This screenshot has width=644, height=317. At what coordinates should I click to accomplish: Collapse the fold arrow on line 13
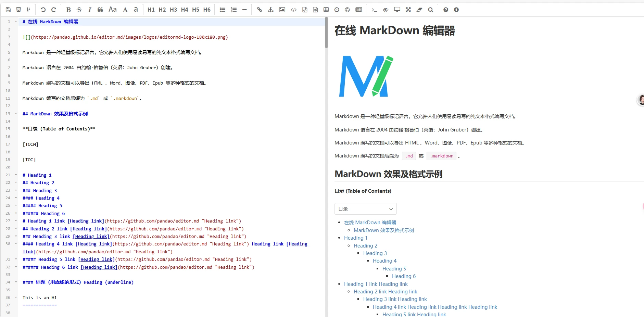pyautogui.click(x=16, y=114)
